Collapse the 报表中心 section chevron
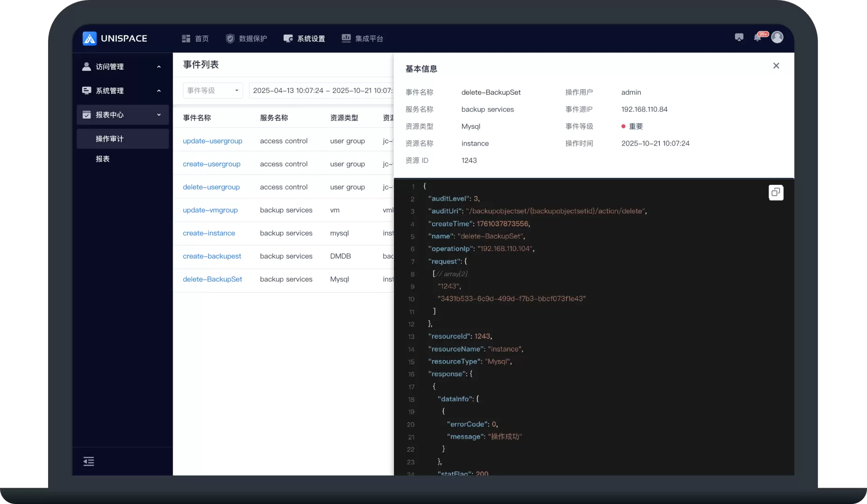This screenshot has width=867, height=504. pos(159,115)
